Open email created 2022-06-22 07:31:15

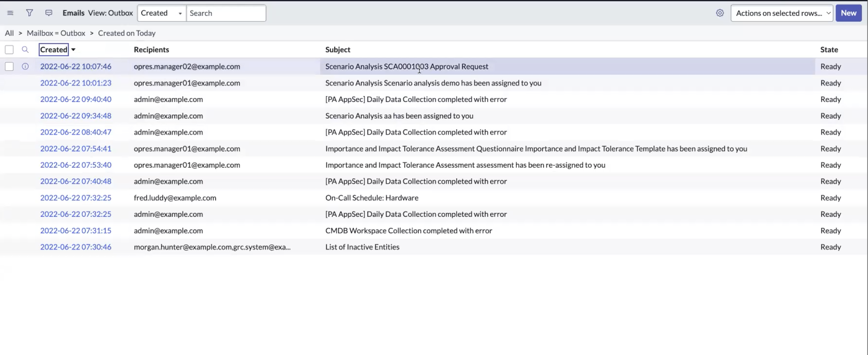[76, 231]
